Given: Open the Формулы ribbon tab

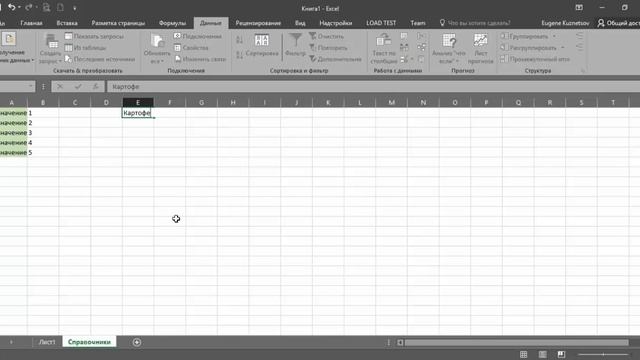Looking at the screenshot, I should click(172, 23).
